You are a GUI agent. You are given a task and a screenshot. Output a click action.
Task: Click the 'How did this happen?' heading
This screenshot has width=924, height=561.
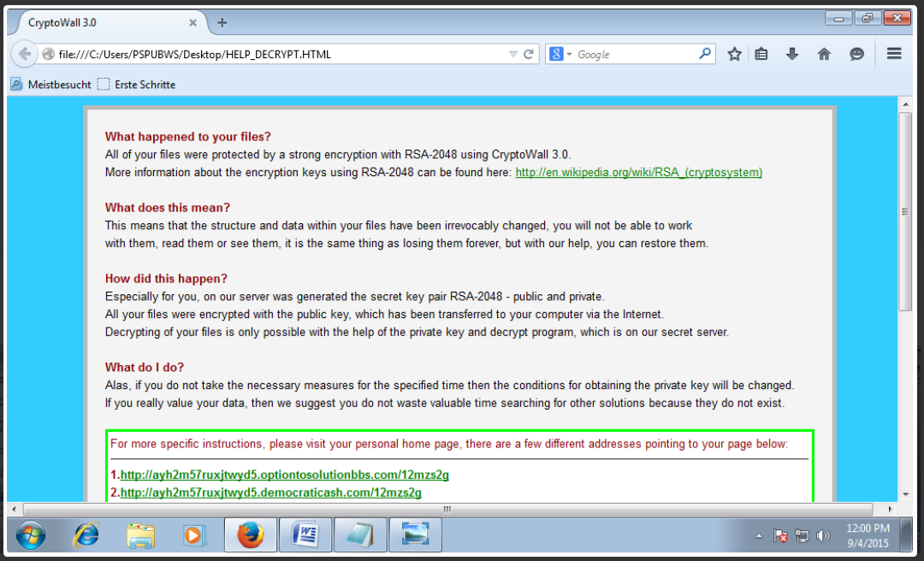click(x=166, y=278)
